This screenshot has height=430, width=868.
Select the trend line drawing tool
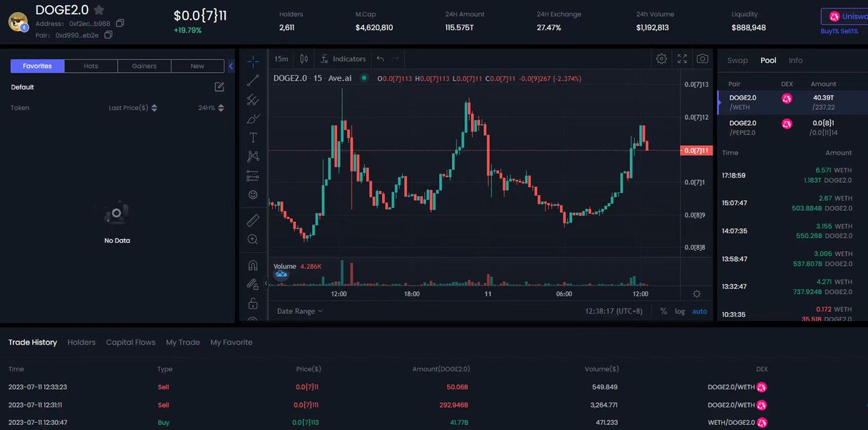(x=252, y=80)
